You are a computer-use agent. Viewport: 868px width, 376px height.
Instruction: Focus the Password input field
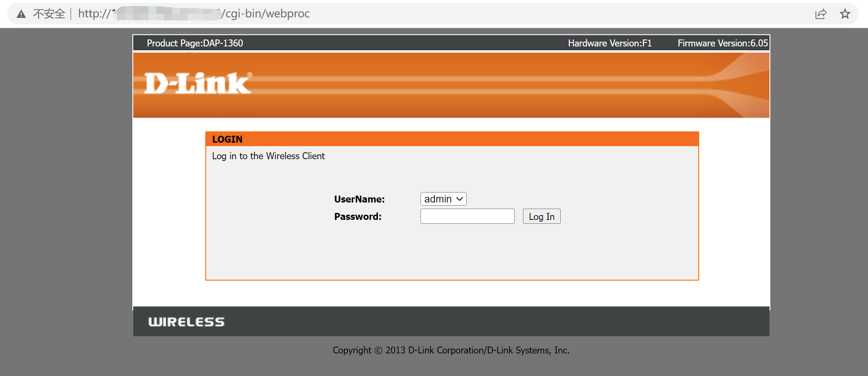(x=467, y=216)
